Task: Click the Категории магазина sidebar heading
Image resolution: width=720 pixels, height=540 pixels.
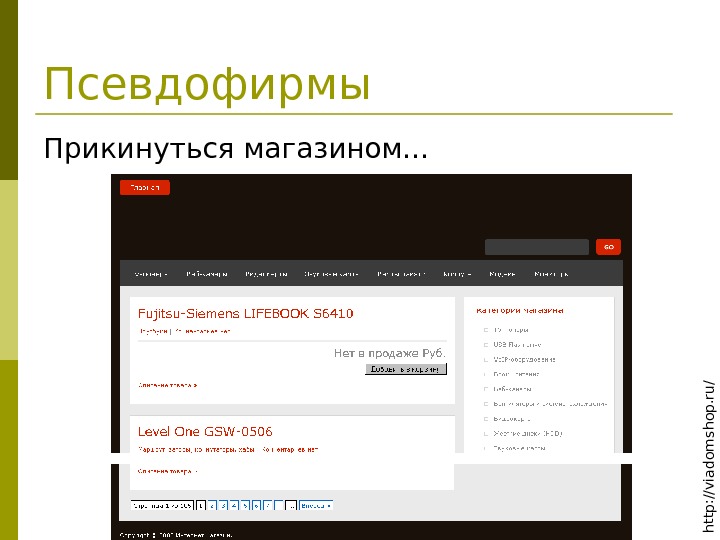Action: click(520, 310)
